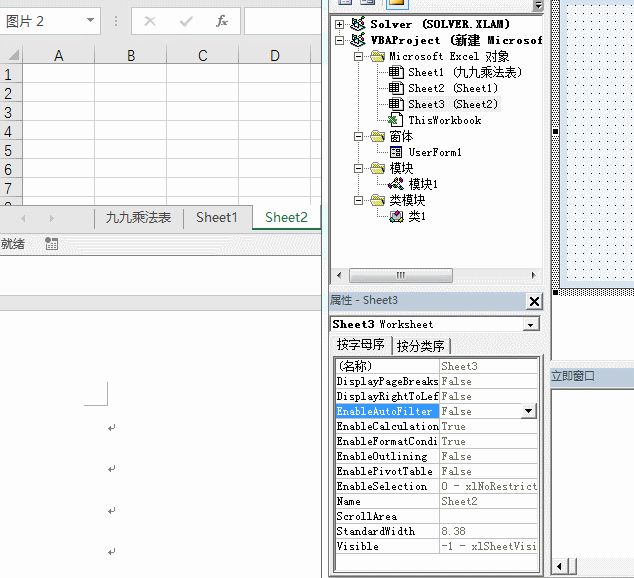Switch to the 九九乘法表 sheet tab
Viewport: 634px width, 578px height.
(x=139, y=218)
